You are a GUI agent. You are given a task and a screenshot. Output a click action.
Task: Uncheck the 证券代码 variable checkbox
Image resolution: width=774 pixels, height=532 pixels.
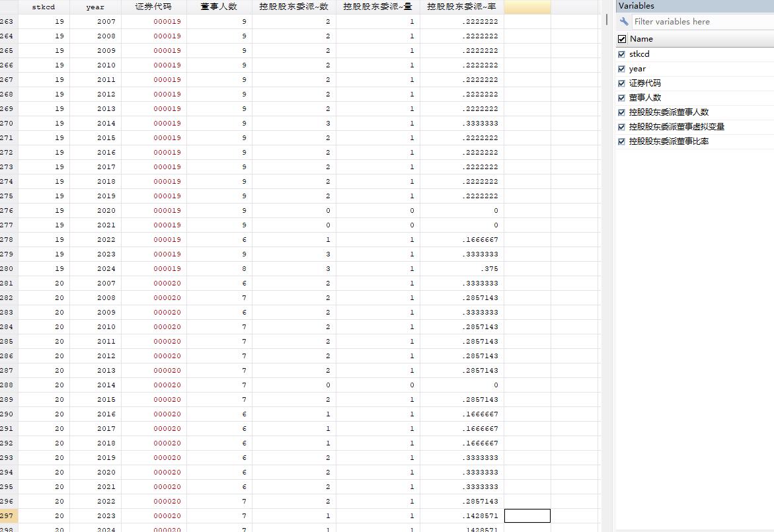point(621,83)
